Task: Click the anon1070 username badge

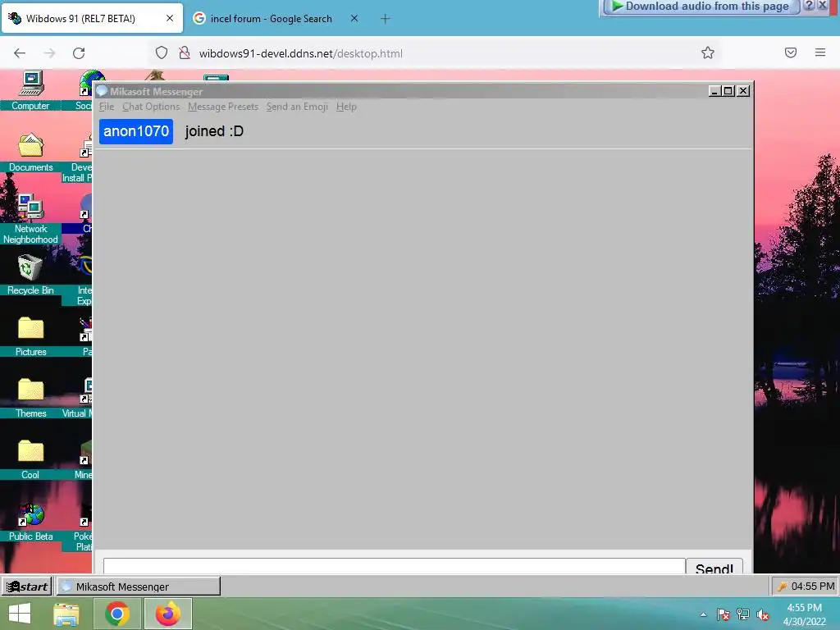Action: click(x=136, y=131)
